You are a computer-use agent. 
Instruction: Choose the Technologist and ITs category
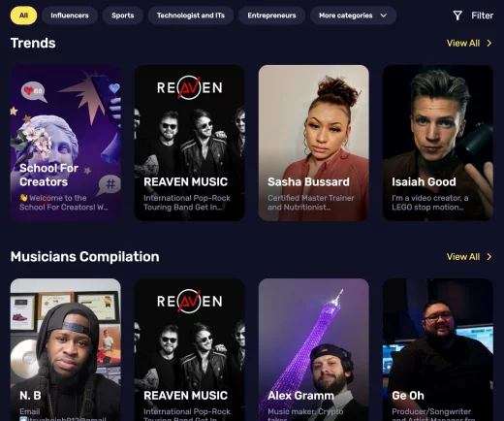point(191,16)
